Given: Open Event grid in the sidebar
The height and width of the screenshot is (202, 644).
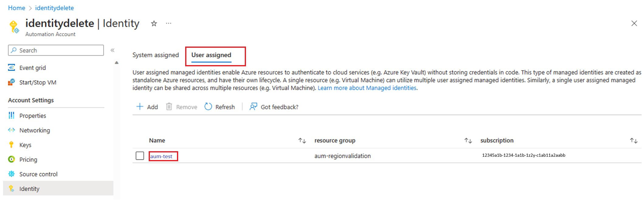Looking at the screenshot, I should click(33, 68).
